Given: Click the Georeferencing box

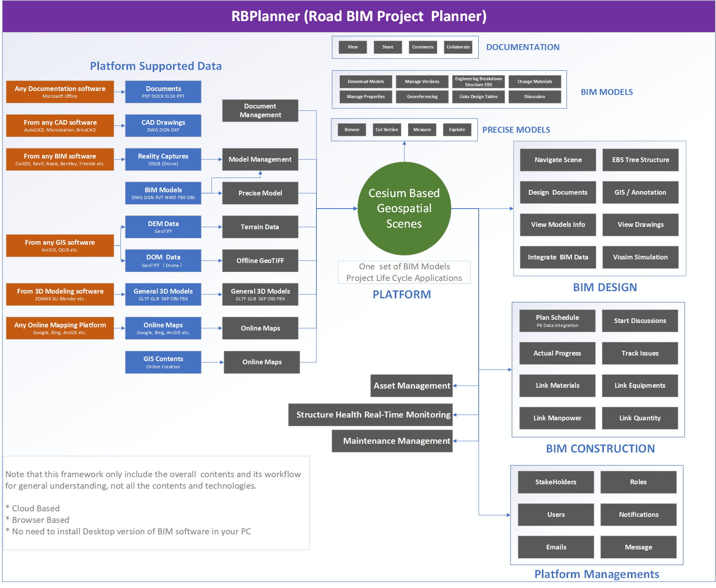Looking at the screenshot, I should point(422,97).
